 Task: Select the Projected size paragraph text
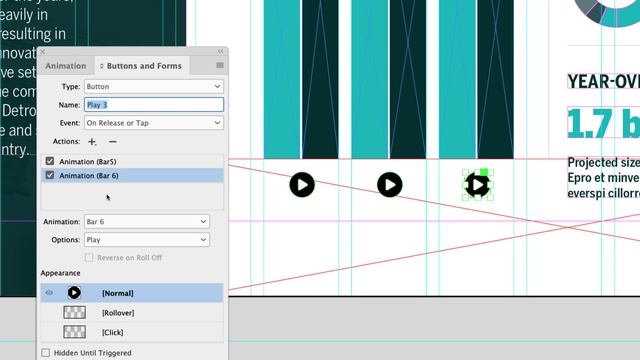(603, 178)
